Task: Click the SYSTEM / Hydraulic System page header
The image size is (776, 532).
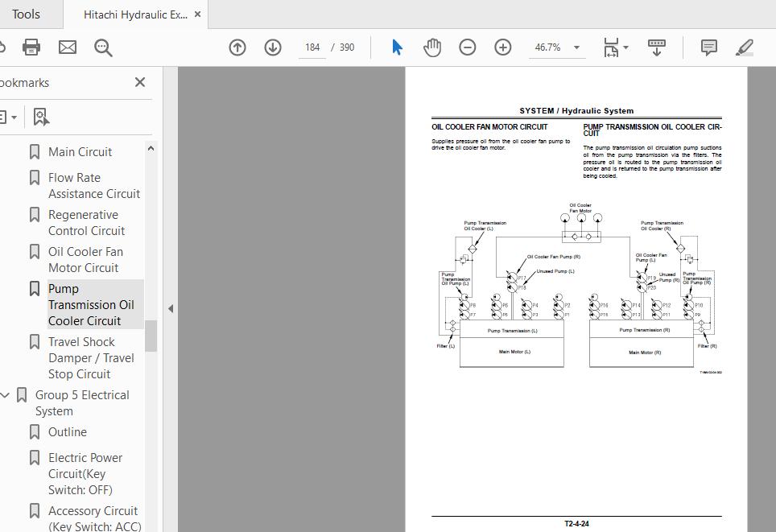Action: pos(576,111)
